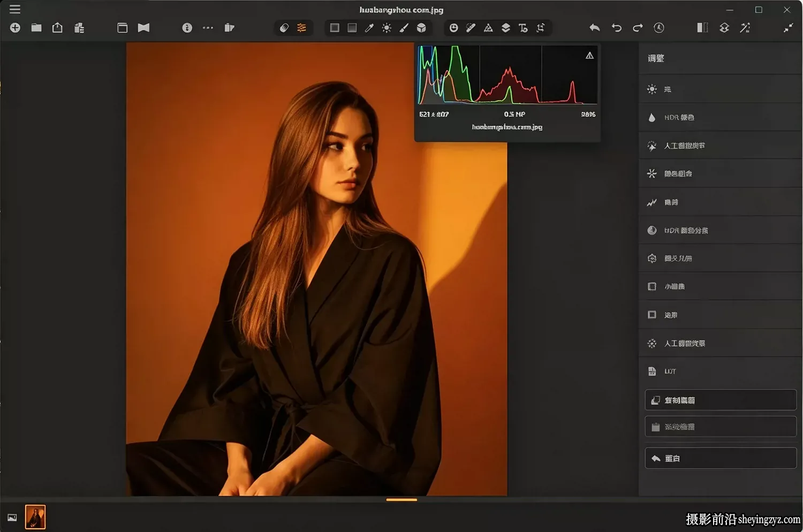The height and width of the screenshot is (532, 803).
Task: Open the three-dots more options icon
Action: pyautogui.click(x=208, y=28)
